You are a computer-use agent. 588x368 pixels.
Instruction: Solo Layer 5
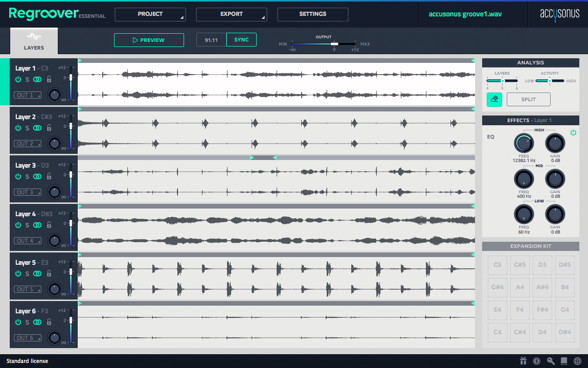click(x=27, y=273)
